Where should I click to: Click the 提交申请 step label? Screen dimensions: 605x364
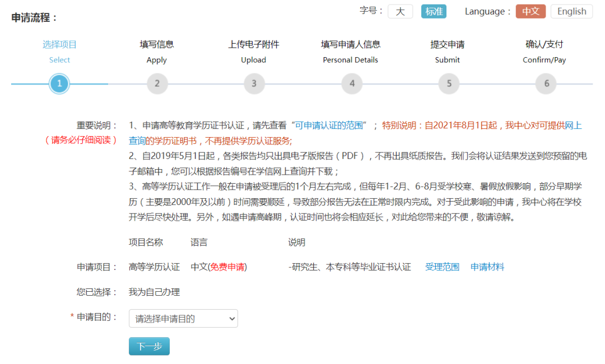click(447, 44)
